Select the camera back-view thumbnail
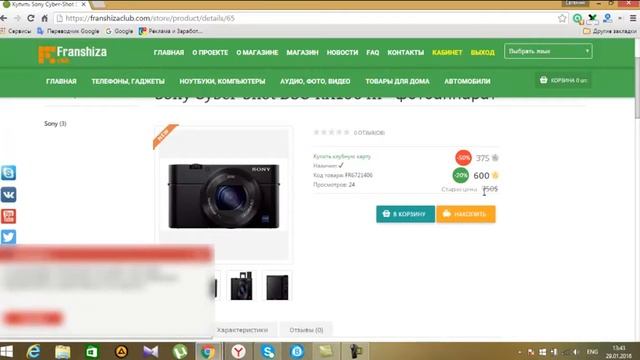 277,287
